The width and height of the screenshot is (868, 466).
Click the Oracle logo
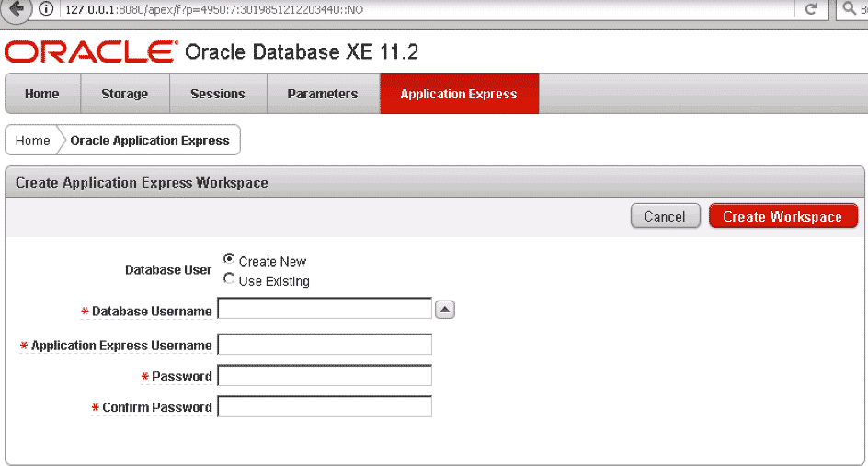coord(91,51)
